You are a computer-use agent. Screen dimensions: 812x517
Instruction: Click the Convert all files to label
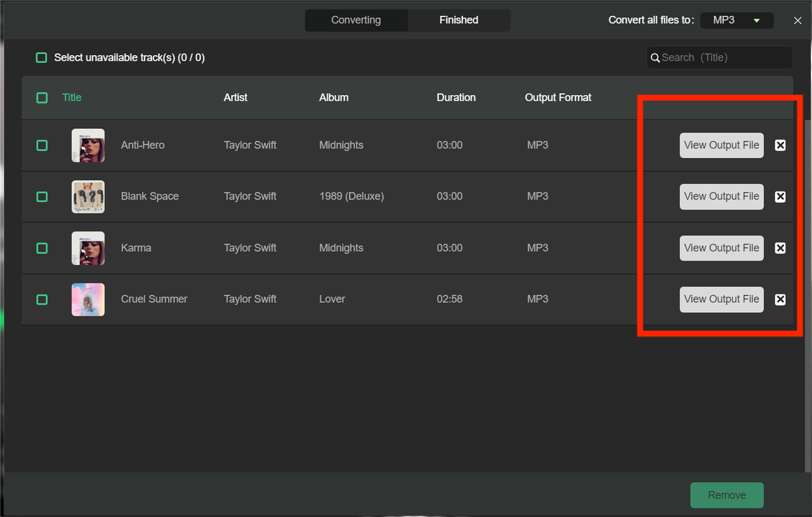(x=652, y=20)
